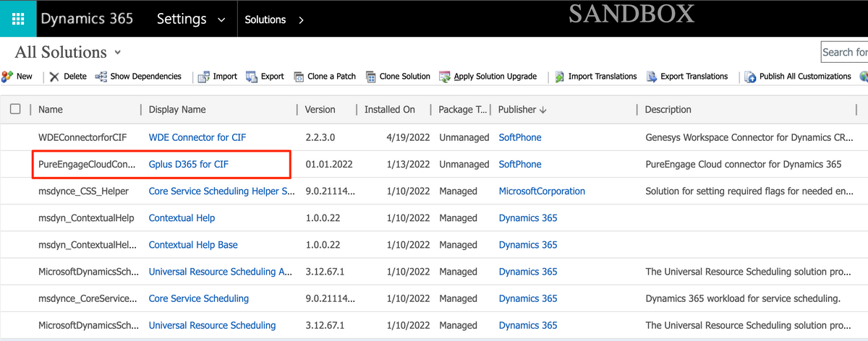Open the Dynamics 365 app launcher grid
Image resolution: width=868 pixels, height=341 pixels.
[19, 19]
